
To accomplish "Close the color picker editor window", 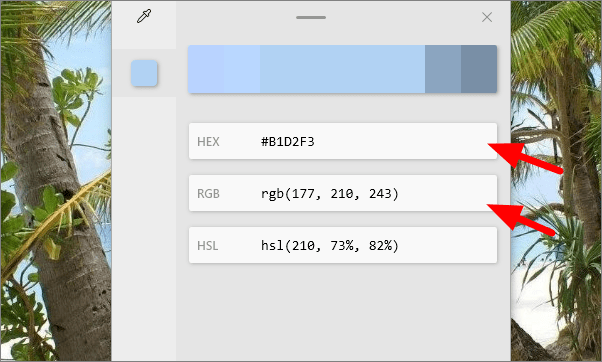I will tap(487, 17).
